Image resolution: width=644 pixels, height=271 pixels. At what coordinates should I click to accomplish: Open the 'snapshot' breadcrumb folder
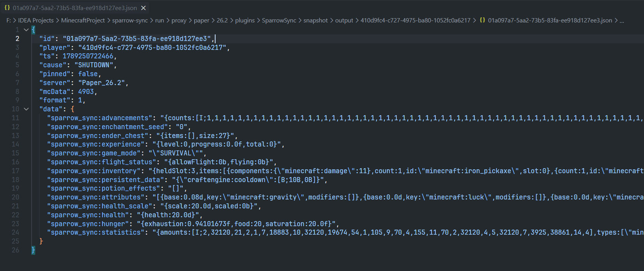[x=315, y=20]
